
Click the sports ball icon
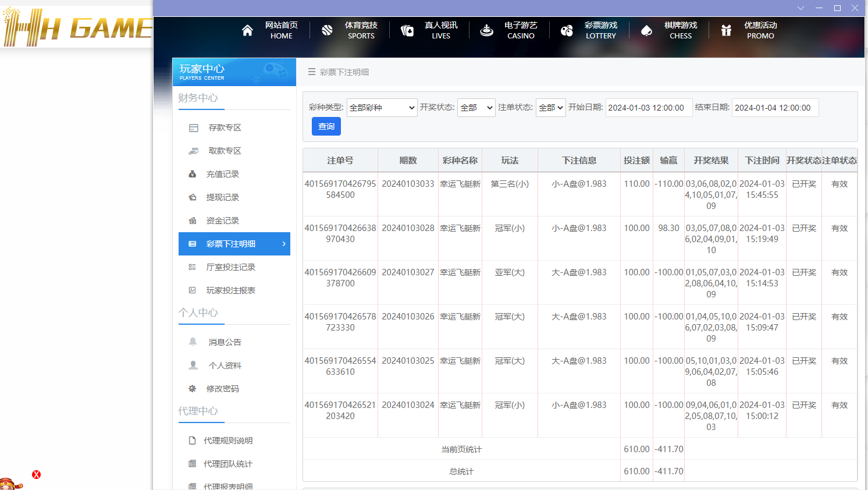[x=327, y=30]
